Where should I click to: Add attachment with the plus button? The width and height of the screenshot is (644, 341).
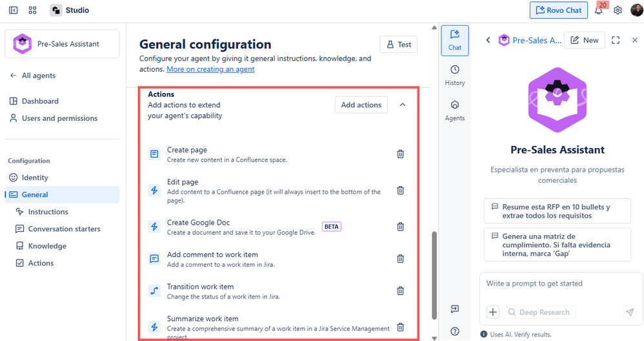493,312
